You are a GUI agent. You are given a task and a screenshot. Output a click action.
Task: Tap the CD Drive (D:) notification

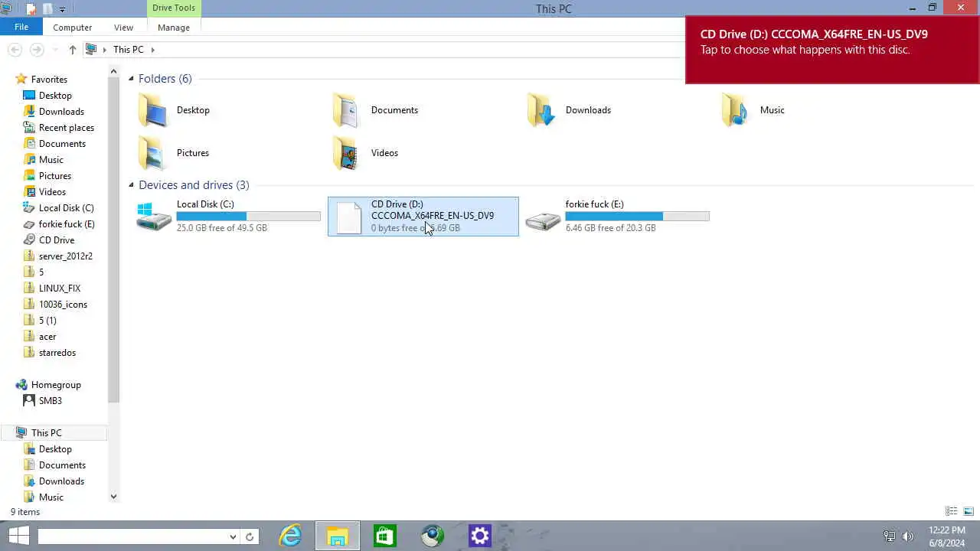[x=832, y=50]
